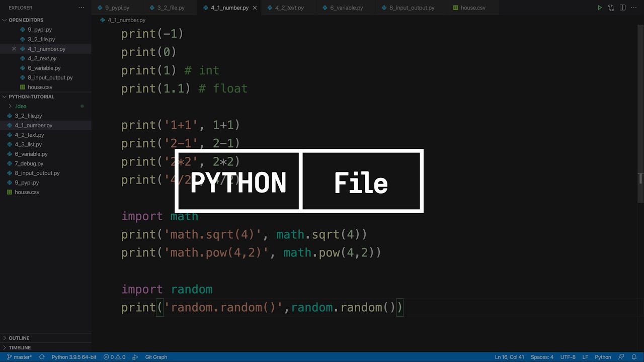Open Explorer Views and More Actions ellipsis
Viewport: 644px width, 362px height.
click(x=82, y=8)
